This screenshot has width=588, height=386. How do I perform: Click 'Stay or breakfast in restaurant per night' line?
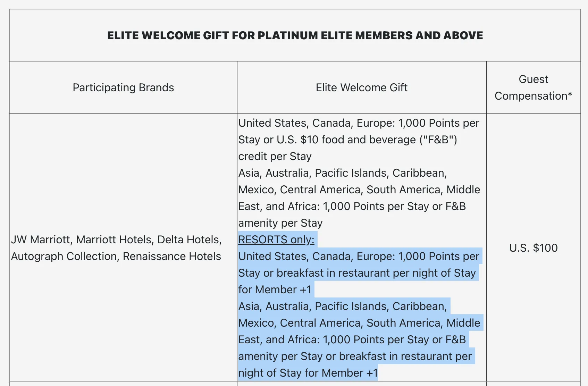point(357,273)
